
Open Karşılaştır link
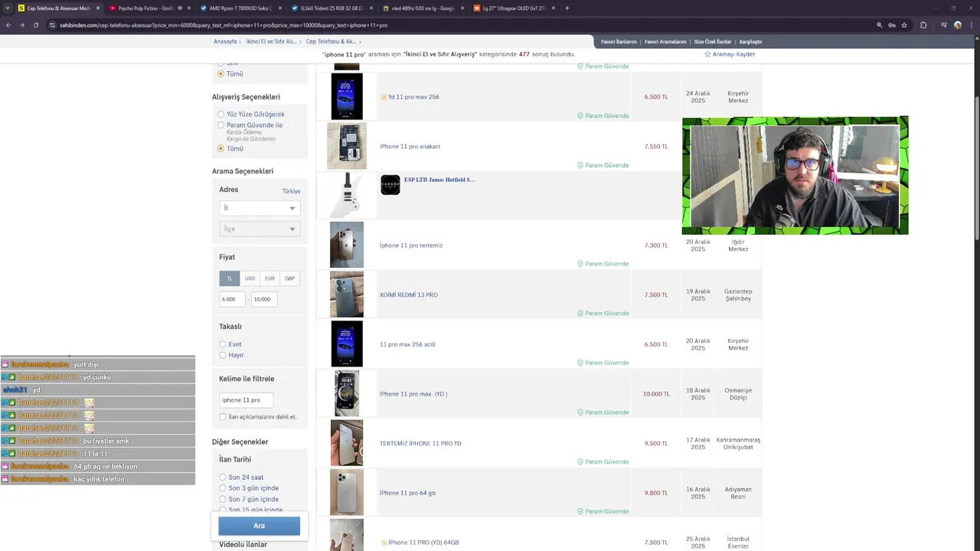pos(750,42)
